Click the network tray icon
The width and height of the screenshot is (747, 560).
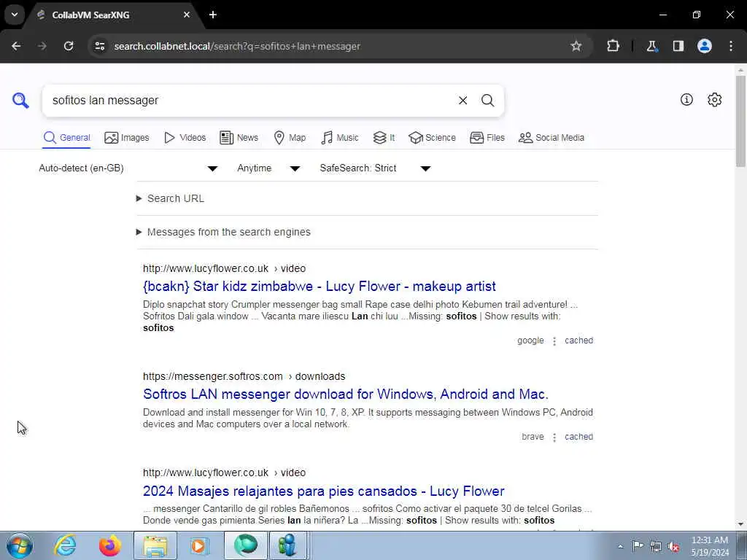pyautogui.click(x=656, y=547)
